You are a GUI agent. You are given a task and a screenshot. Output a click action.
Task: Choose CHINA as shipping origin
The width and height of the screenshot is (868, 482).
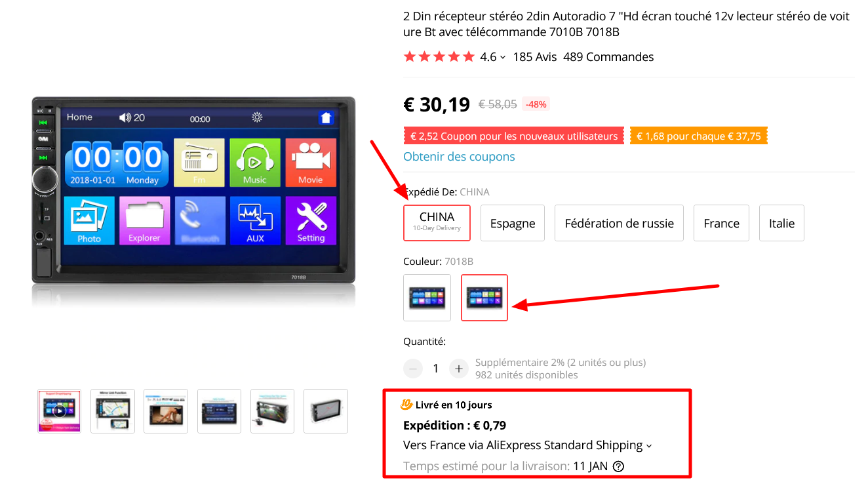click(x=437, y=223)
